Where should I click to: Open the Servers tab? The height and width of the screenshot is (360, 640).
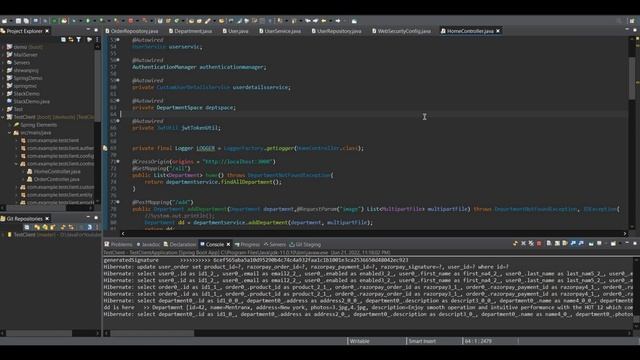pyautogui.click(x=275, y=244)
